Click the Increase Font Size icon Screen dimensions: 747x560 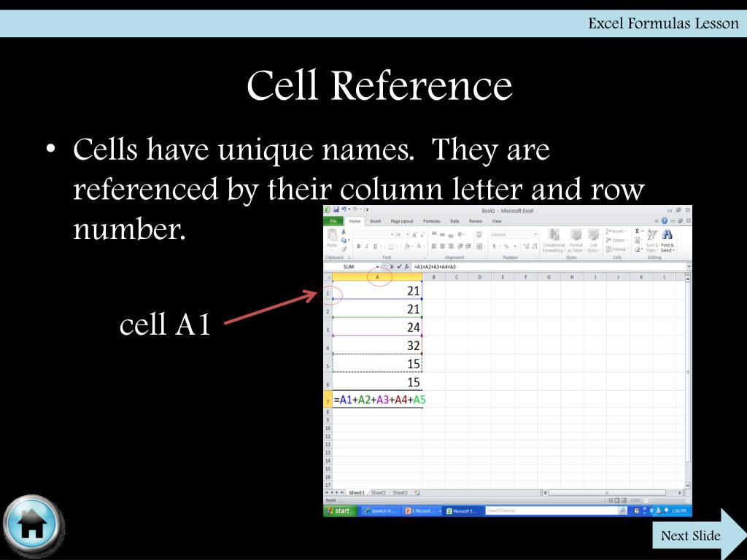click(x=414, y=235)
